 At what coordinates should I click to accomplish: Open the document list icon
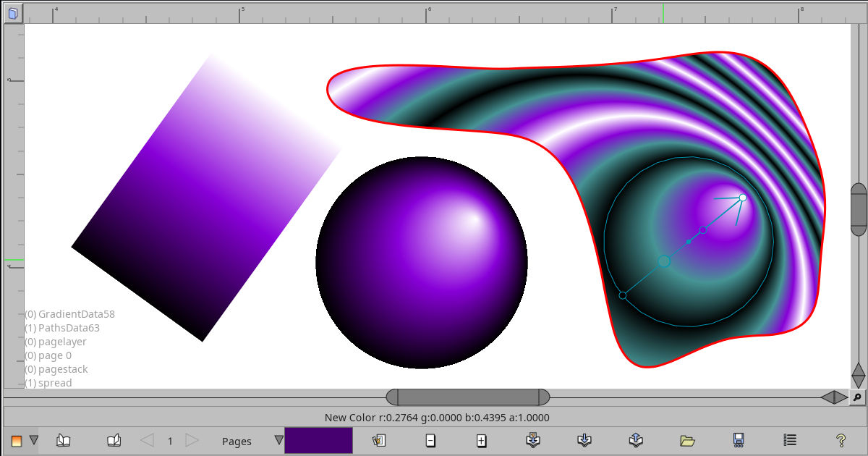click(x=789, y=439)
